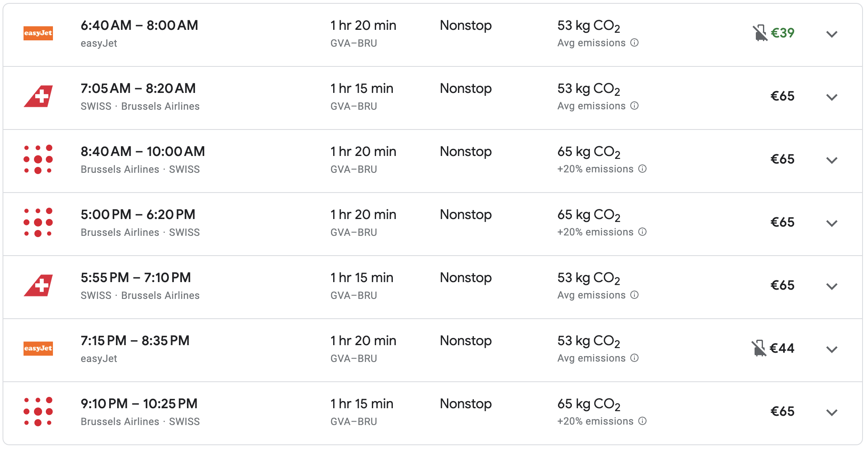This screenshot has height=449, width=868.
Task: Click the no-carry-on bag icon beside €44
Action: (759, 348)
